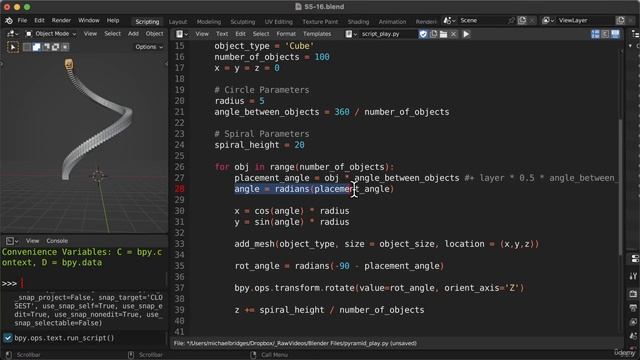Open the Window menu
The image size is (640, 360).
click(x=89, y=20)
